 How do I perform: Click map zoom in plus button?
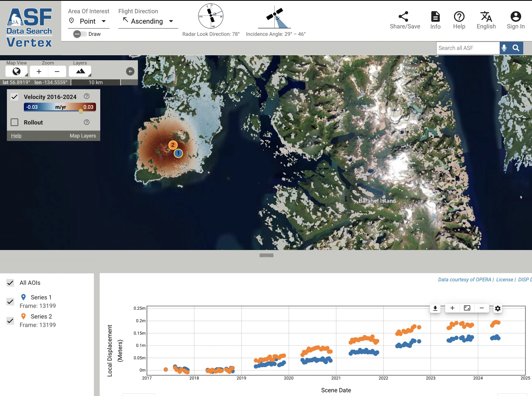pos(39,71)
